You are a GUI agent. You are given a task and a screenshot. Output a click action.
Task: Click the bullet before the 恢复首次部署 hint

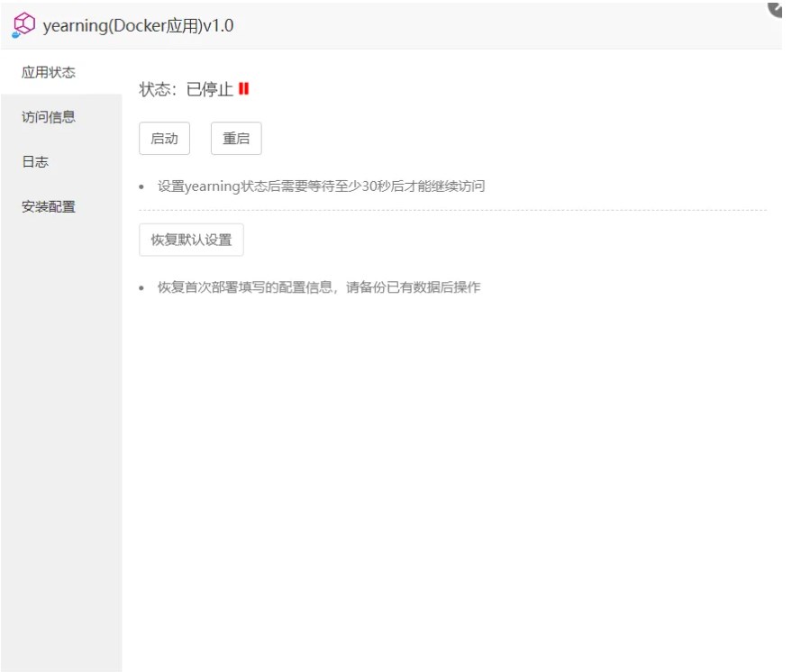pos(142,288)
